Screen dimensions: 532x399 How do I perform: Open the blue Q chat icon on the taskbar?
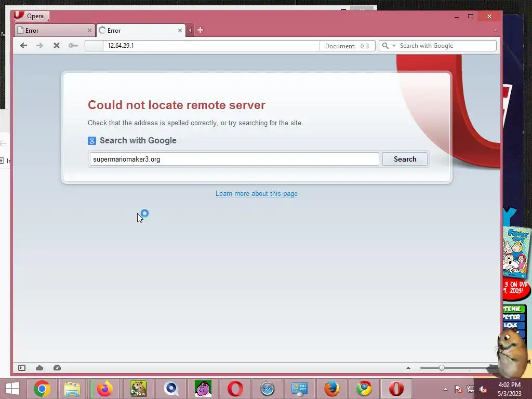click(171, 389)
